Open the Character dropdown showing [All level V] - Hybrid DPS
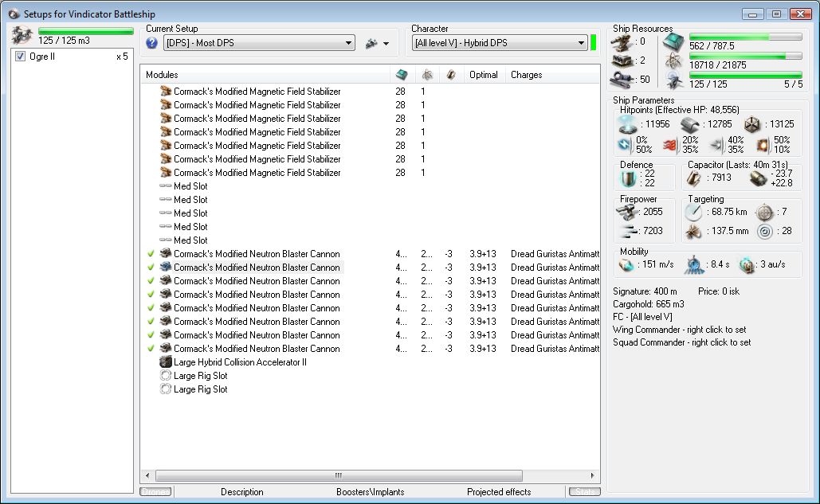820x504 pixels. point(500,43)
